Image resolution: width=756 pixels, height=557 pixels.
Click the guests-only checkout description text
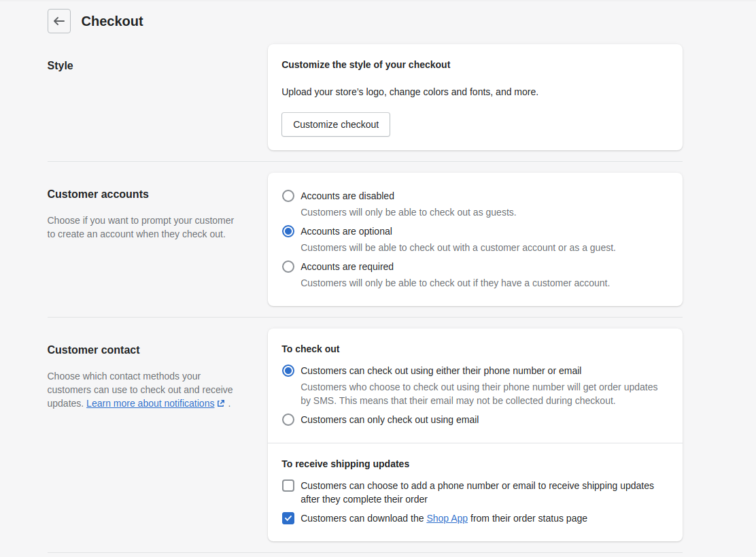[x=409, y=212]
